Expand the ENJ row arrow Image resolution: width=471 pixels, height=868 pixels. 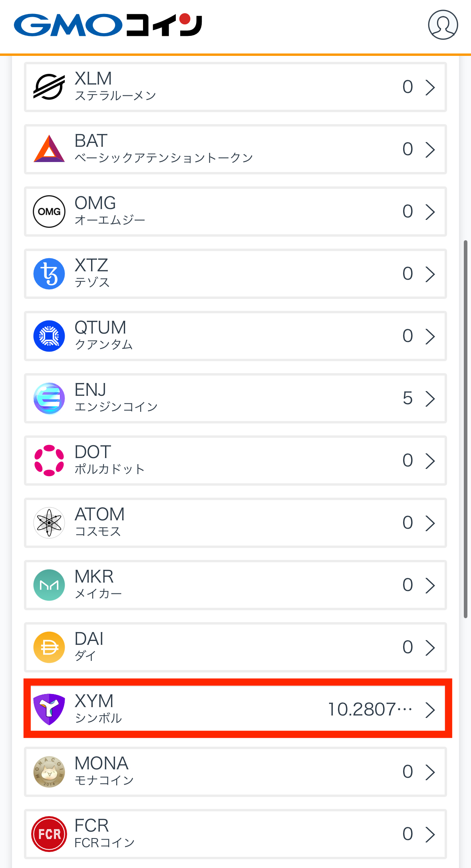[x=430, y=398]
